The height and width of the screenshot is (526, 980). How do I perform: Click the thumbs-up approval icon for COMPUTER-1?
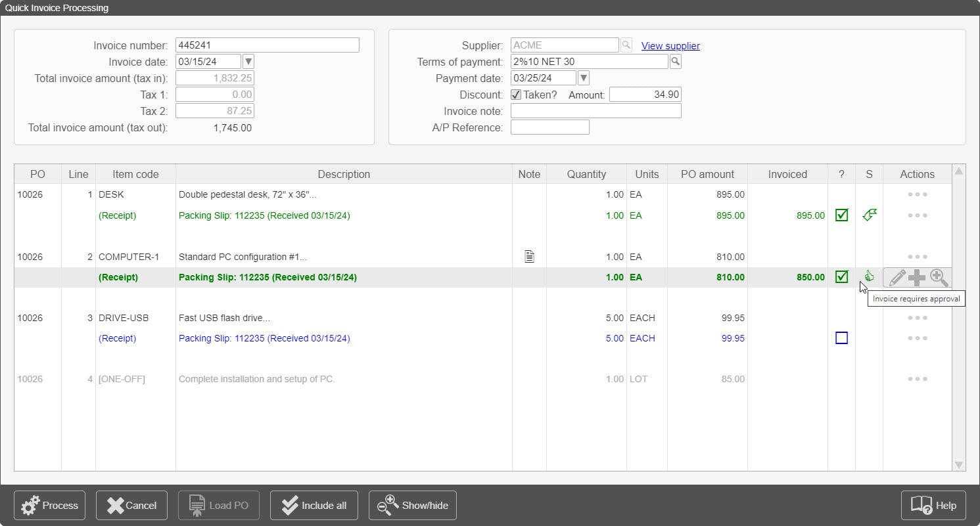(869, 275)
